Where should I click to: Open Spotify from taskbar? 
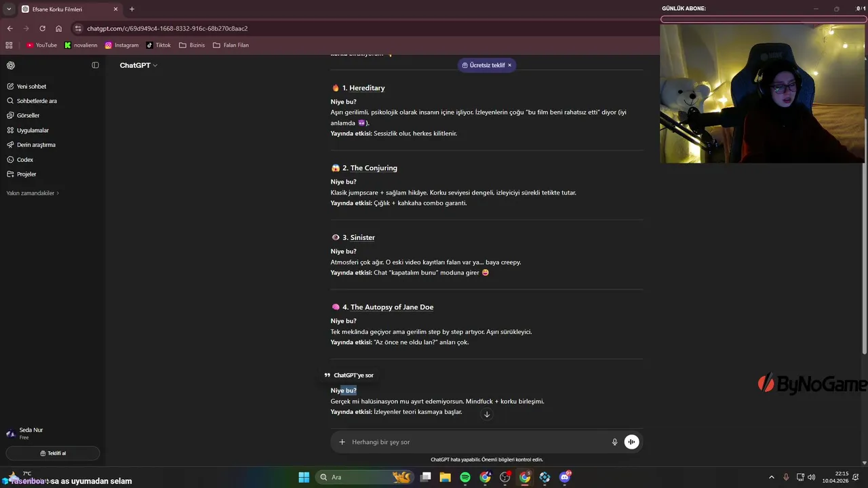(x=465, y=477)
